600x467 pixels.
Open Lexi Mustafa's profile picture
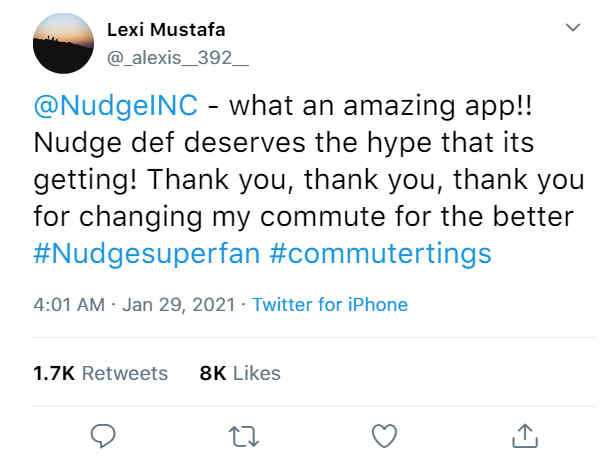tap(64, 43)
